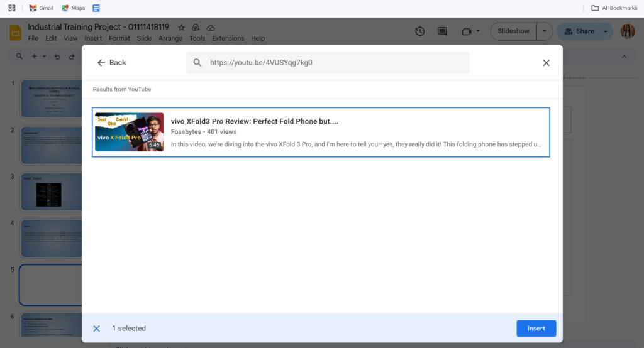Open the Extensions menu
Viewport: 644px width, 348px height.
[x=228, y=38]
